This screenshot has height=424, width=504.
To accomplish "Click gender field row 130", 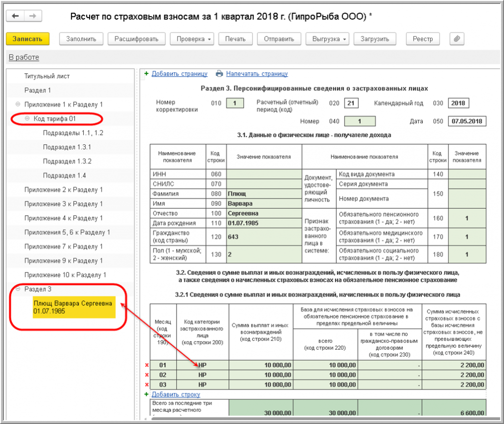I will click(x=264, y=254).
